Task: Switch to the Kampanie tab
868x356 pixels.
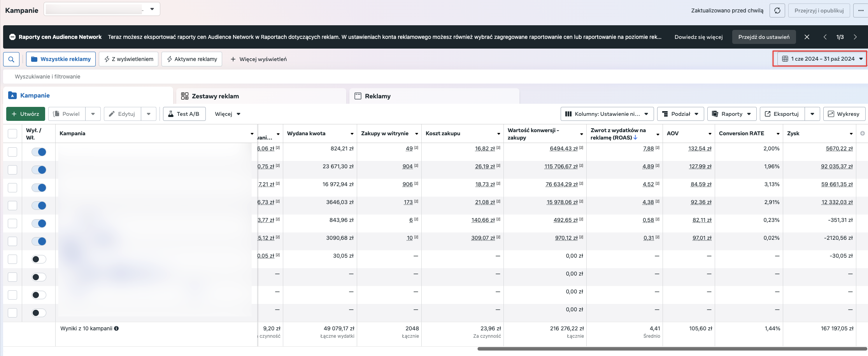Action: (88, 95)
